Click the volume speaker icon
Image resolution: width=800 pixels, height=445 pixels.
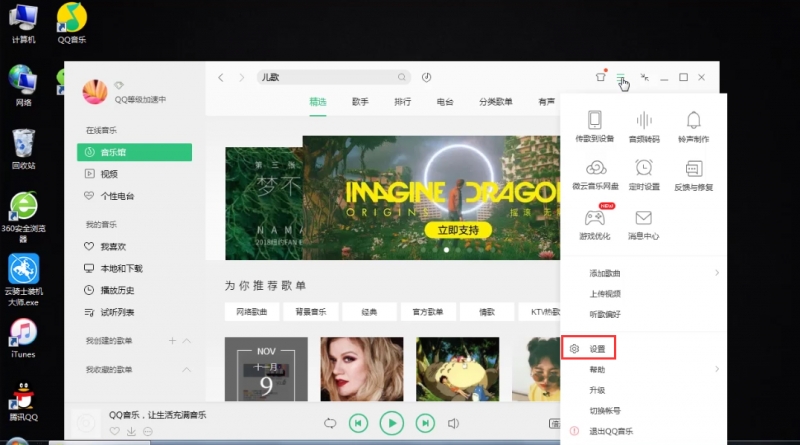tap(453, 423)
